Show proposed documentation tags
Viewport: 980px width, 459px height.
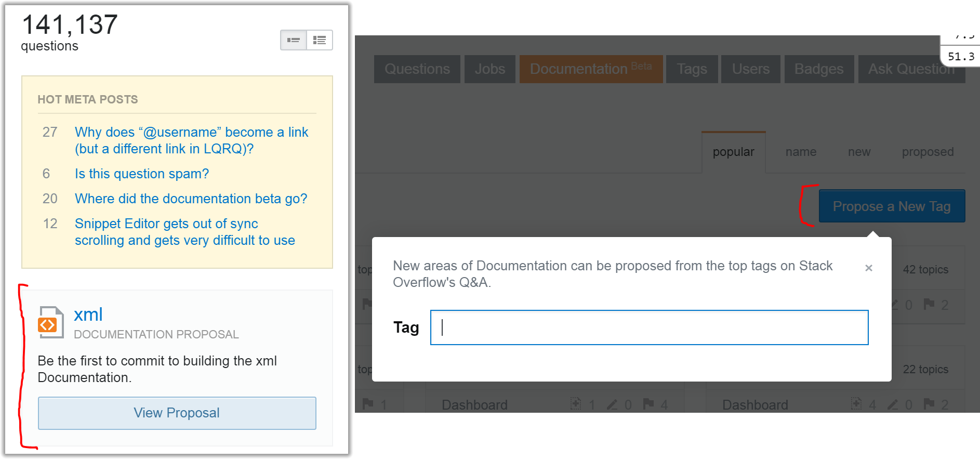point(928,152)
